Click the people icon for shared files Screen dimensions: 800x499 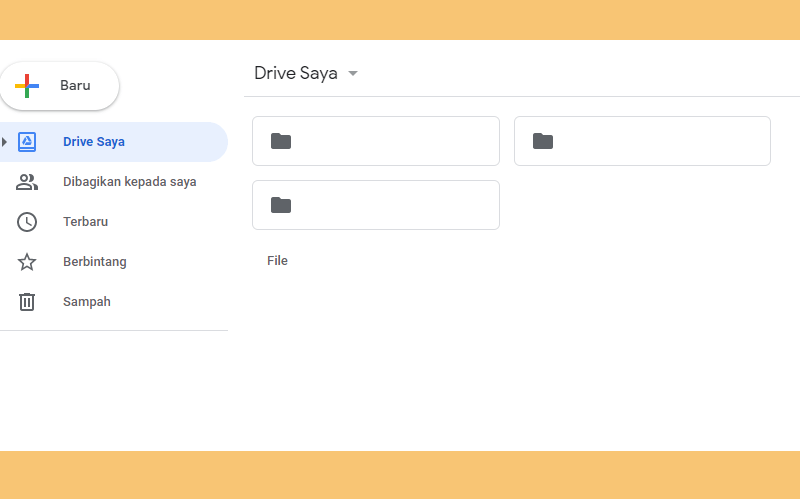pos(27,182)
